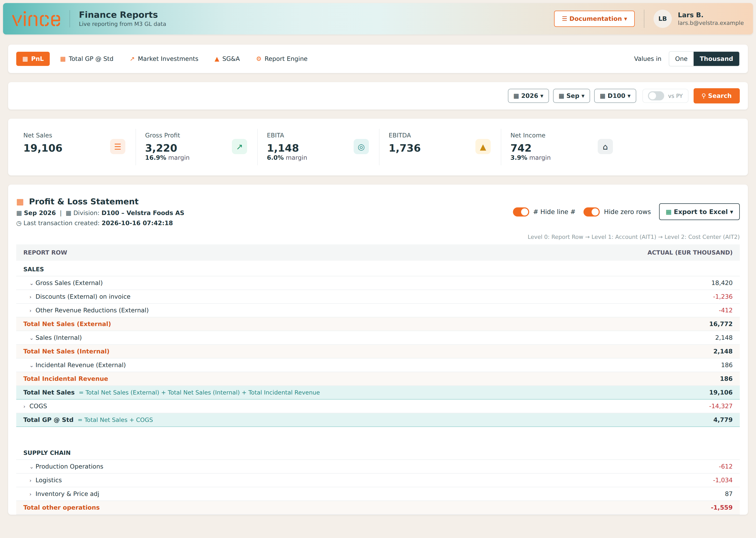Click the clock icon before Last transaction created

(x=19, y=224)
